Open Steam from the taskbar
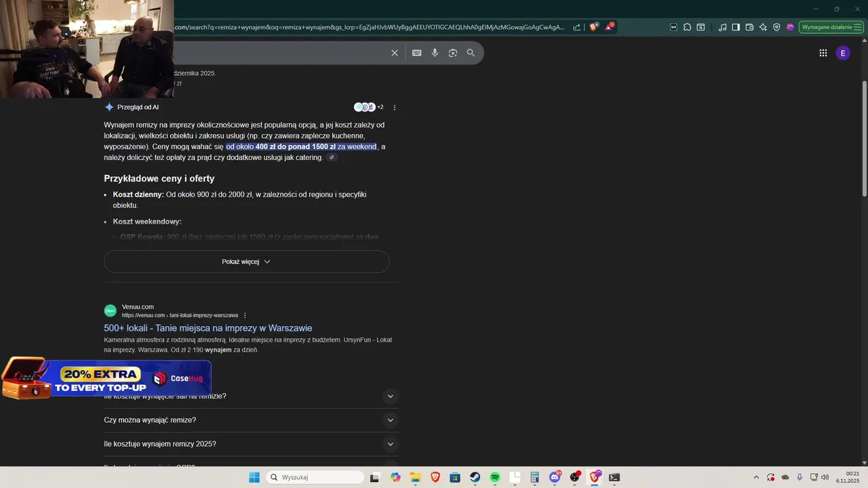Image resolution: width=868 pixels, height=488 pixels. [x=475, y=477]
